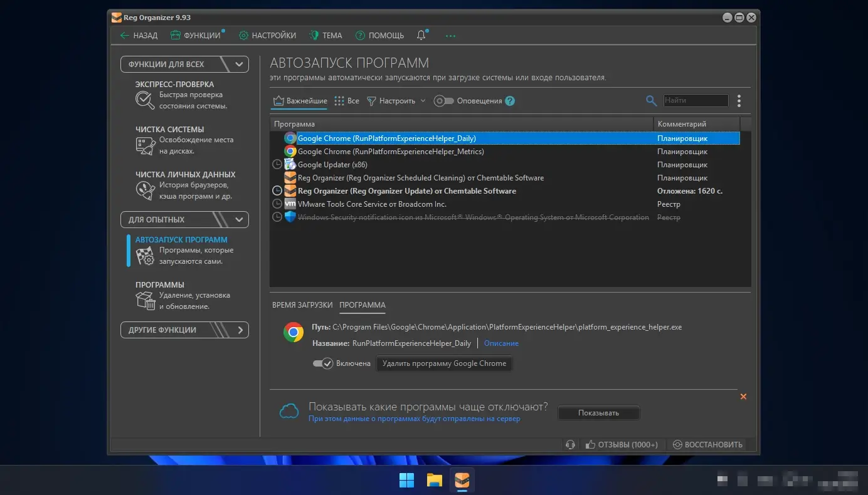868x495 pixels.
Task: Select Google Chrome (RunPlatformExperienceHelper_Metrics) row text
Action: [x=391, y=152]
